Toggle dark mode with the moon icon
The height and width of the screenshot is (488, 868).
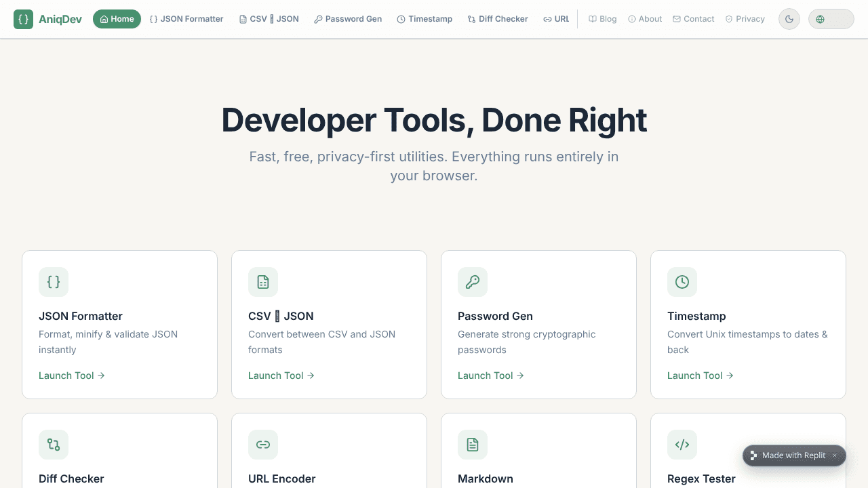pyautogui.click(x=789, y=19)
